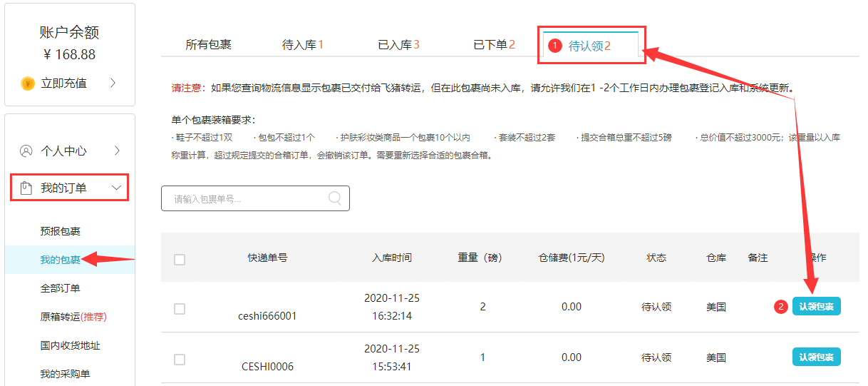Click 认领包裹 for package CESHI0006
The image size is (868, 386).
[816, 357]
